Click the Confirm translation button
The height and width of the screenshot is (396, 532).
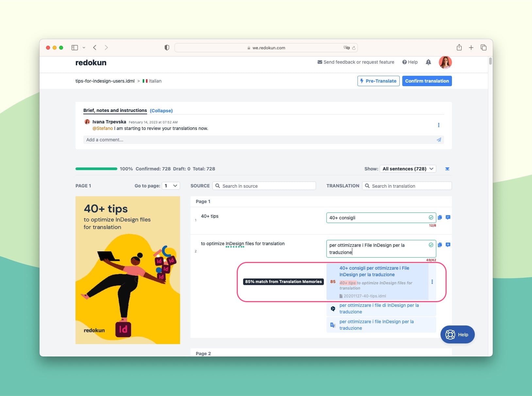coord(427,81)
